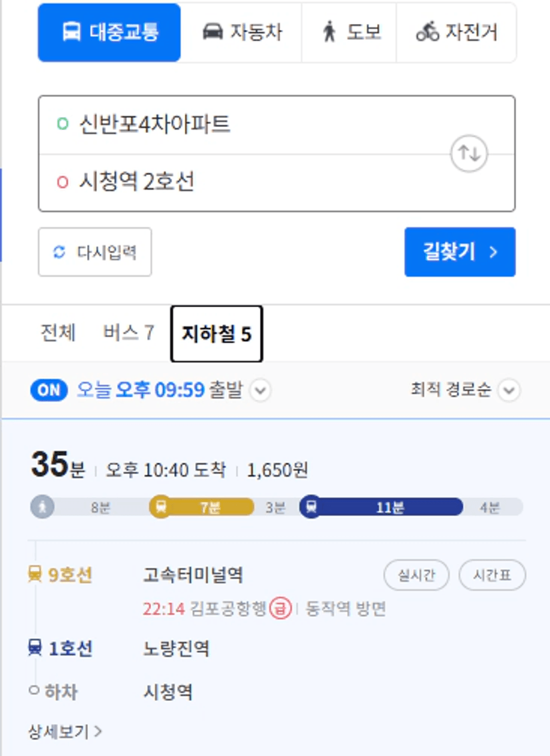Open the 시간표 timetable button
The image size is (550, 756).
(x=492, y=575)
